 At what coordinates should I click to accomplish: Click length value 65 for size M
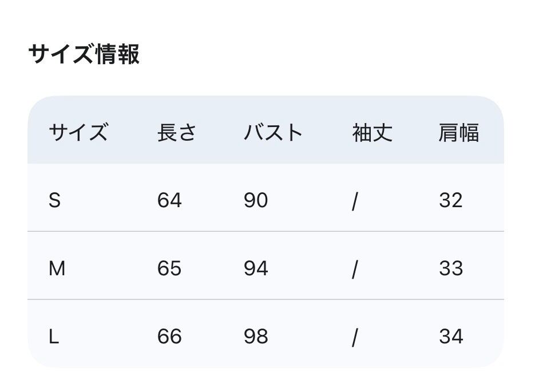point(169,268)
